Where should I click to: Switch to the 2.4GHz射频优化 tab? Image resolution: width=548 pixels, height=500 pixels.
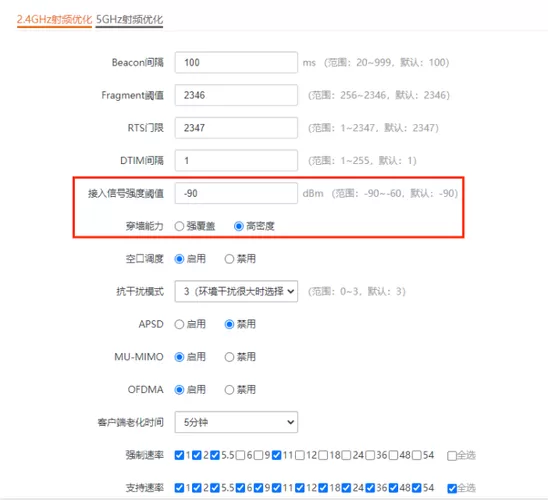pos(54,20)
